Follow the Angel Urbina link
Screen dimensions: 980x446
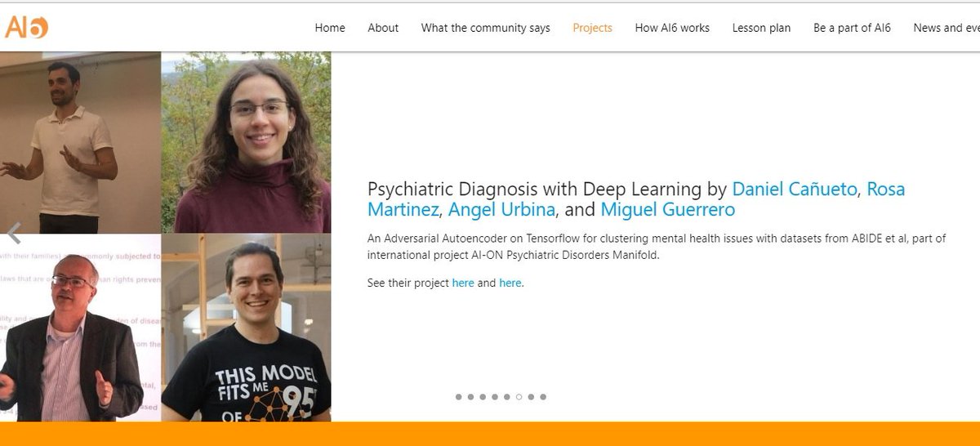coord(502,210)
